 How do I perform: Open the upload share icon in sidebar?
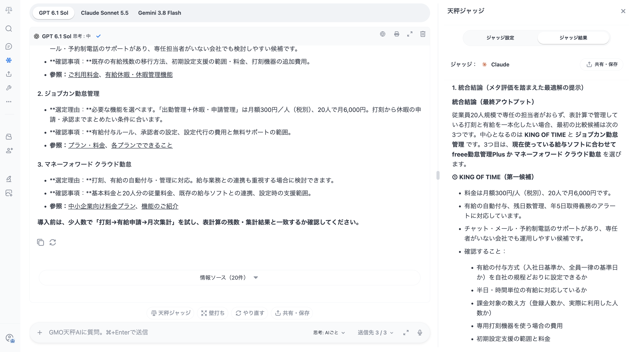pyautogui.click(x=9, y=74)
